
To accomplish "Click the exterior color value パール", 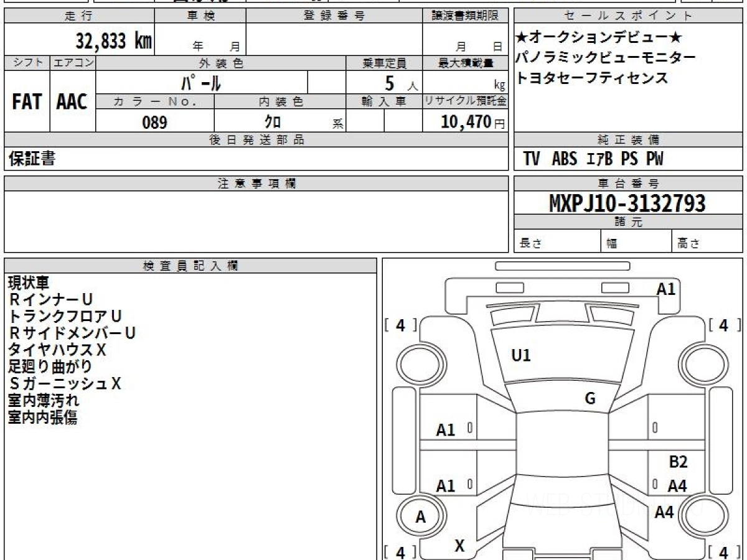I will [x=201, y=82].
